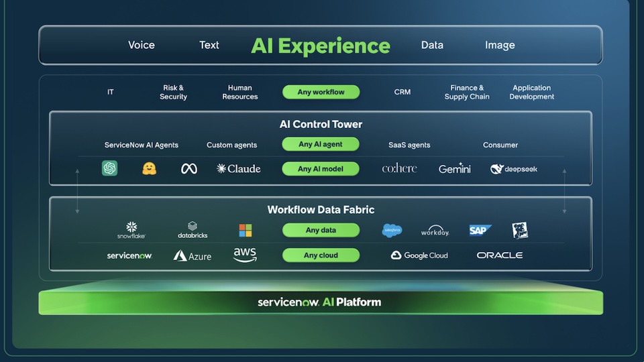Click the OpenAI ChatGPT logo icon
Image resolution: width=644 pixels, height=362 pixels.
pos(109,168)
